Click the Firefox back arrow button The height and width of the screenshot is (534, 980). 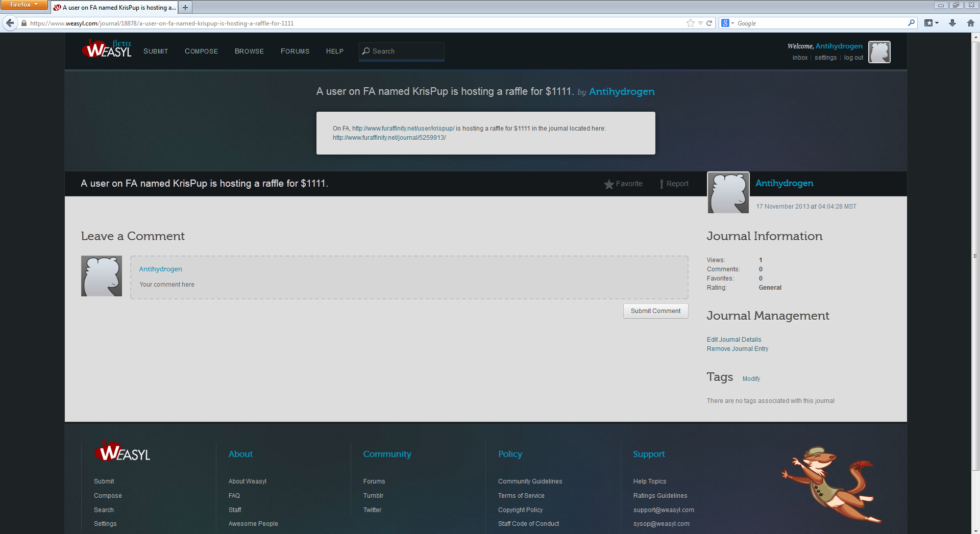pyautogui.click(x=10, y=23)
